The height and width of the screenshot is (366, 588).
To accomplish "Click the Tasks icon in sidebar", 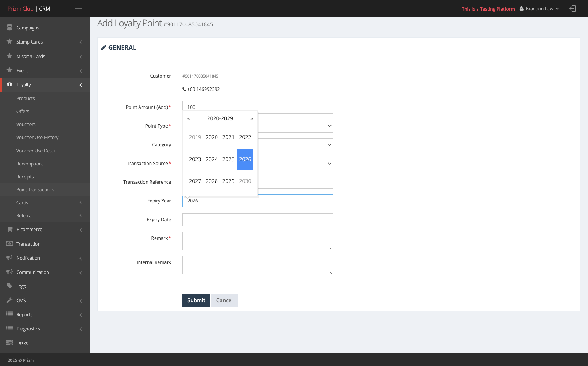I will point(10,343).
